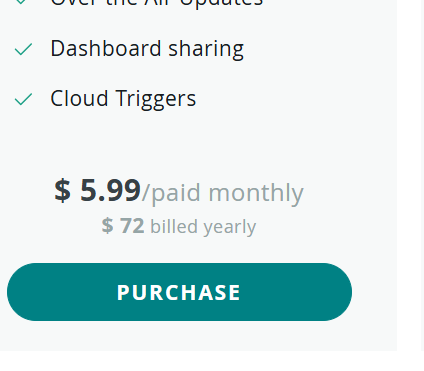Click the word "Triggers" in feature list
424x371 pixels.
156,99
